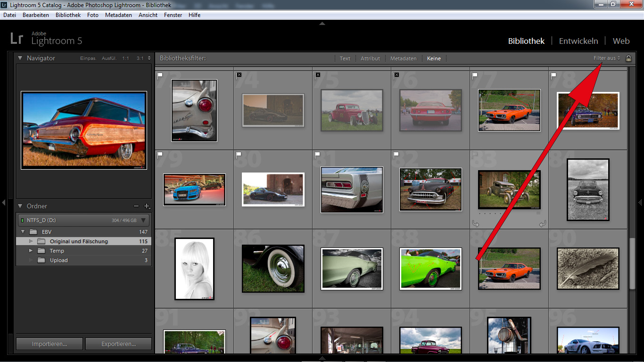The image size is (644, 362).
Task: Expand the Original und Fälschung folder
Action: (31, 241)
